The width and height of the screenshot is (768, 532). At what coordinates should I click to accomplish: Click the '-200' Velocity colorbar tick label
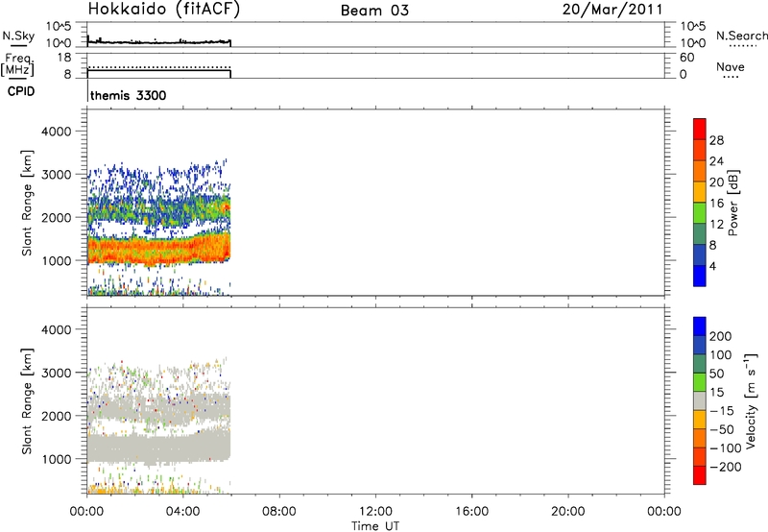[x=726, y=467]
